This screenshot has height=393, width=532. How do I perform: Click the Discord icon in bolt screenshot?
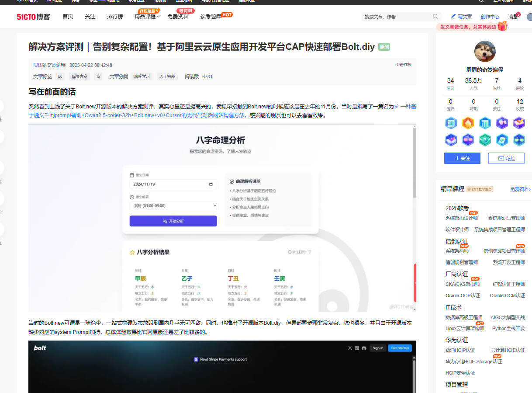click(364, 348)
